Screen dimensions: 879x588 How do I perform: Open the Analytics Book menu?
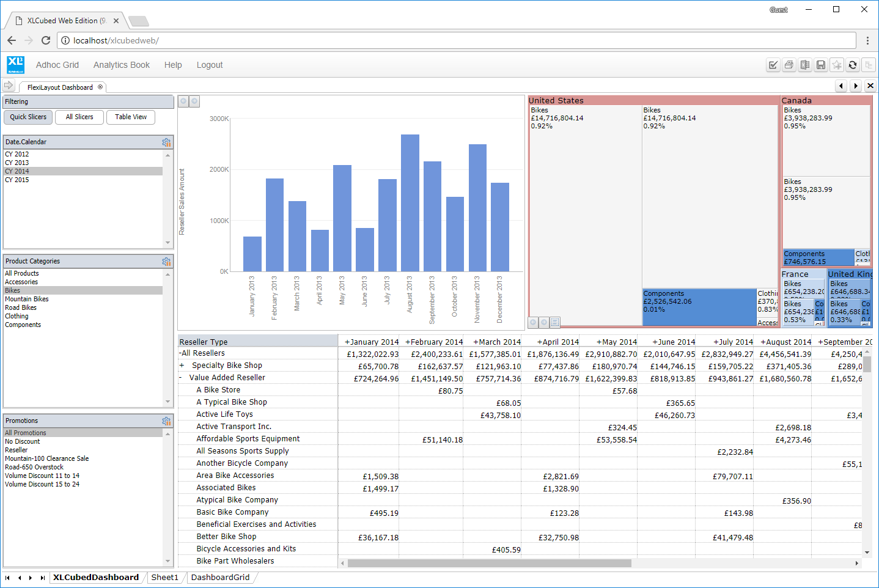click(x=121, y=65)
